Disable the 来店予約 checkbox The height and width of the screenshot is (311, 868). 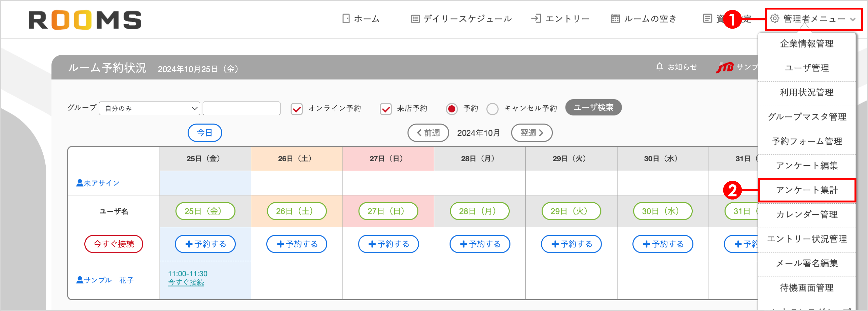click(x=386, y=109)
